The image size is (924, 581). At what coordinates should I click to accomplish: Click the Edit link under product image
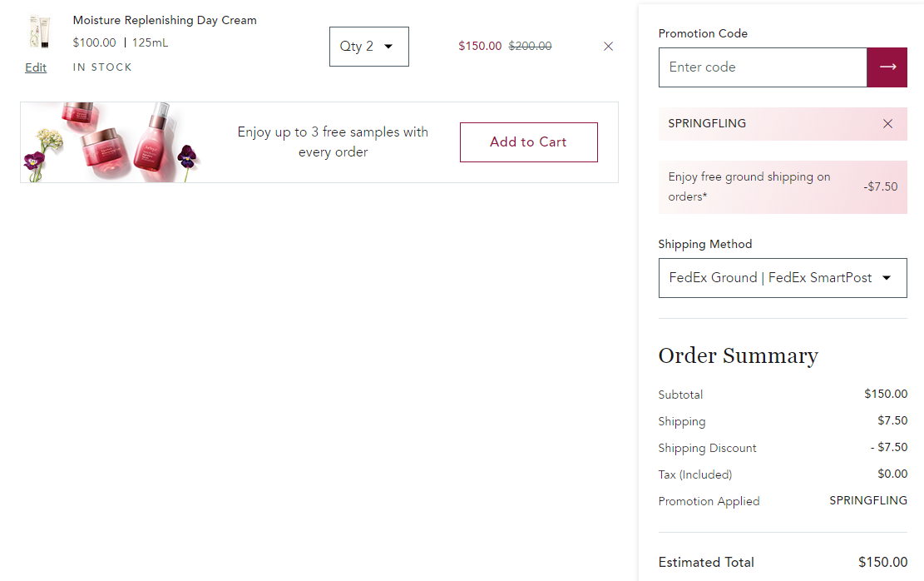(x=36, y=67)
